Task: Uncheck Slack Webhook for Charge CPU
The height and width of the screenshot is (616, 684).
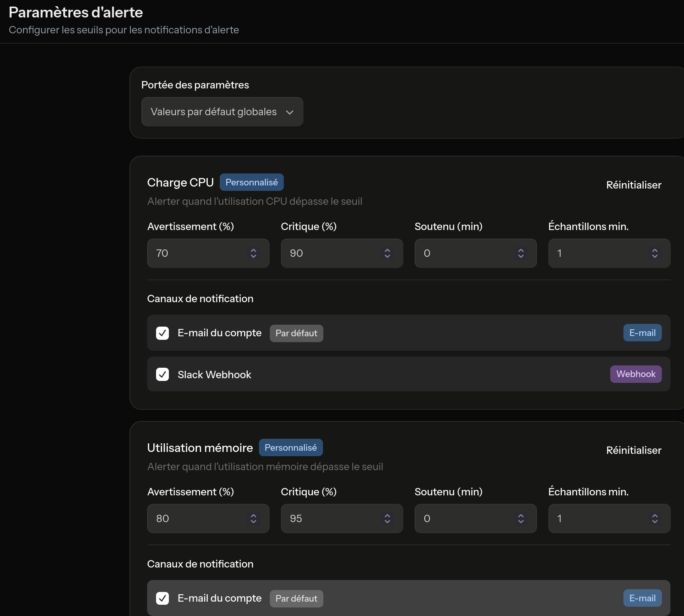Action: point(162,374)
